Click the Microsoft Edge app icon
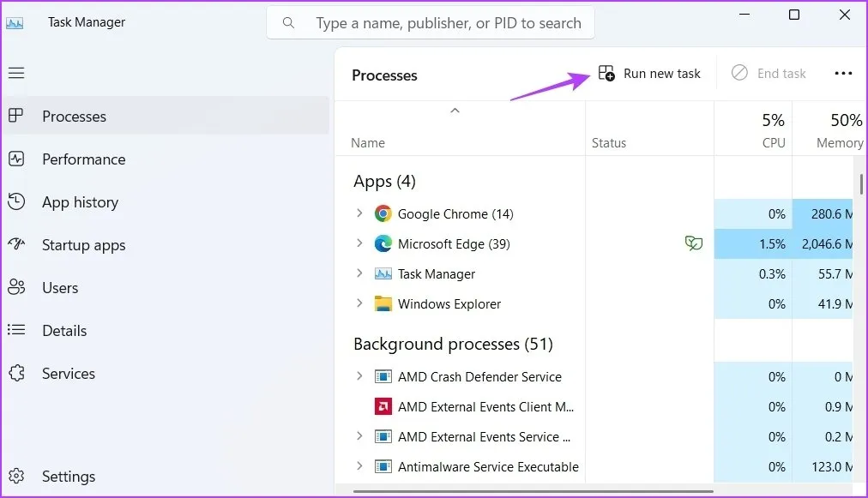The width and height of the screenshot is (868, 498). coord(383,244)
